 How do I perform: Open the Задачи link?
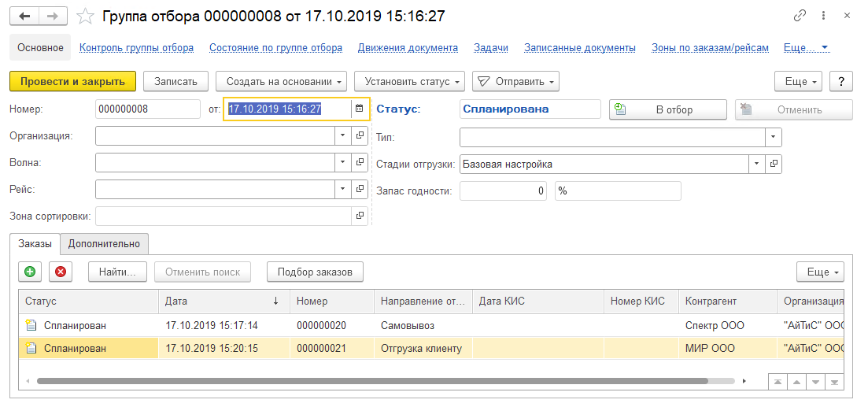[x=491, y=47]
